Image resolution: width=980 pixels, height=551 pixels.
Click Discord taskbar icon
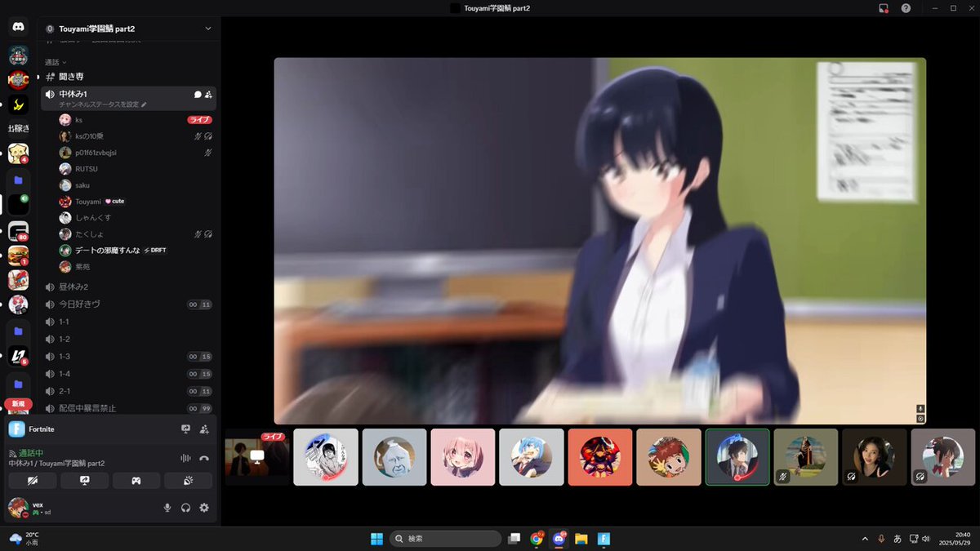pyautogui.click(x=559, y=539)
